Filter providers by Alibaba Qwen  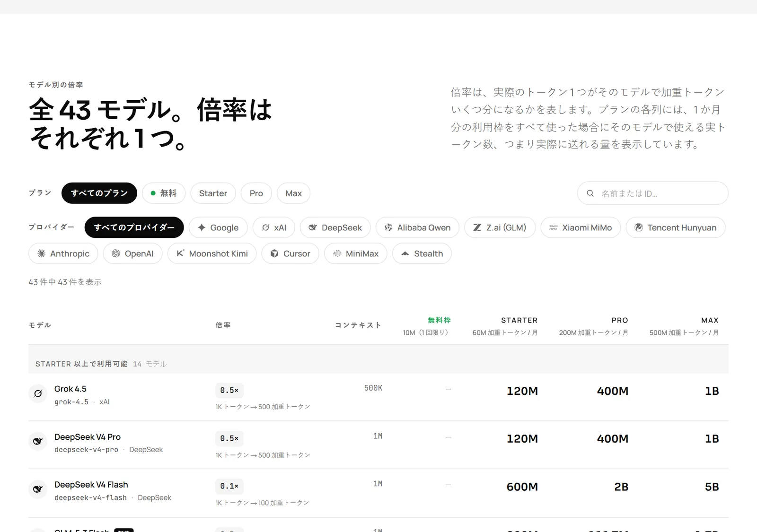[x=417, y=227]
